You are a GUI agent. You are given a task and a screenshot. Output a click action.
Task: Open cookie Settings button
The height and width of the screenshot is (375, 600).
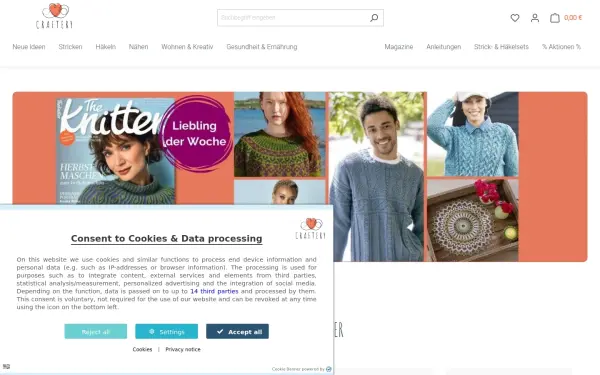point(166,331)
